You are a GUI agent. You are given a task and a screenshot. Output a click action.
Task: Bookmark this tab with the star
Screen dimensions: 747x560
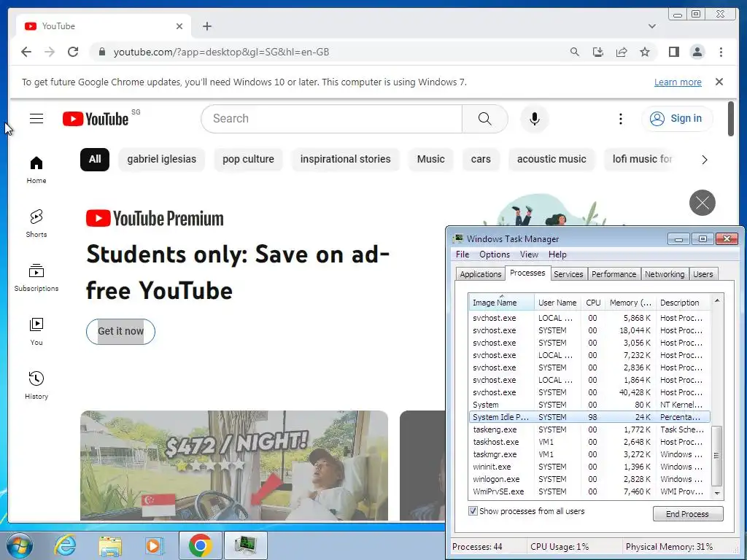645,52
